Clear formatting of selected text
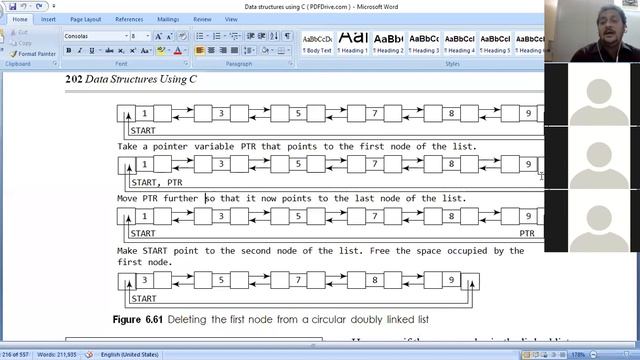Image resolution: width=640 pixels, height=360 pixels. coord(182,36)
